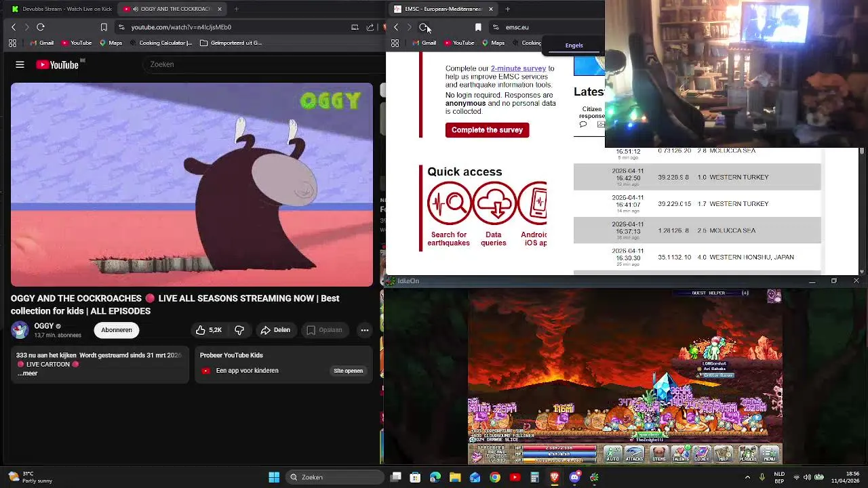Click the IdleOn HP red bar
The image size is (868, 488).
tap(559, 448)
